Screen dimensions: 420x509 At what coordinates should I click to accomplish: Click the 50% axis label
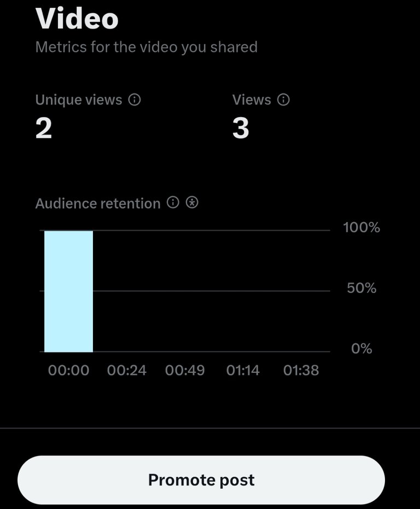point(361,288)
